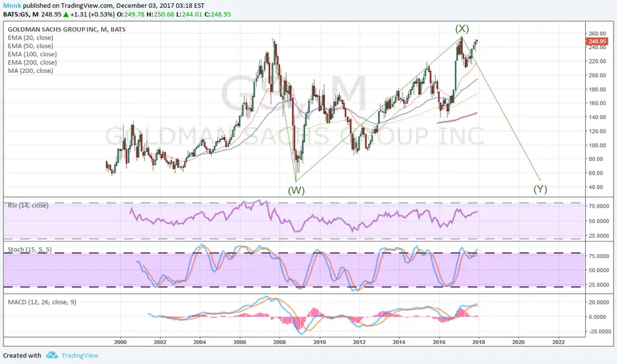Viewport: 617px width, 364px height.
Task: Click the 2018 year label on time axis
Action: (x=479, y=342)
